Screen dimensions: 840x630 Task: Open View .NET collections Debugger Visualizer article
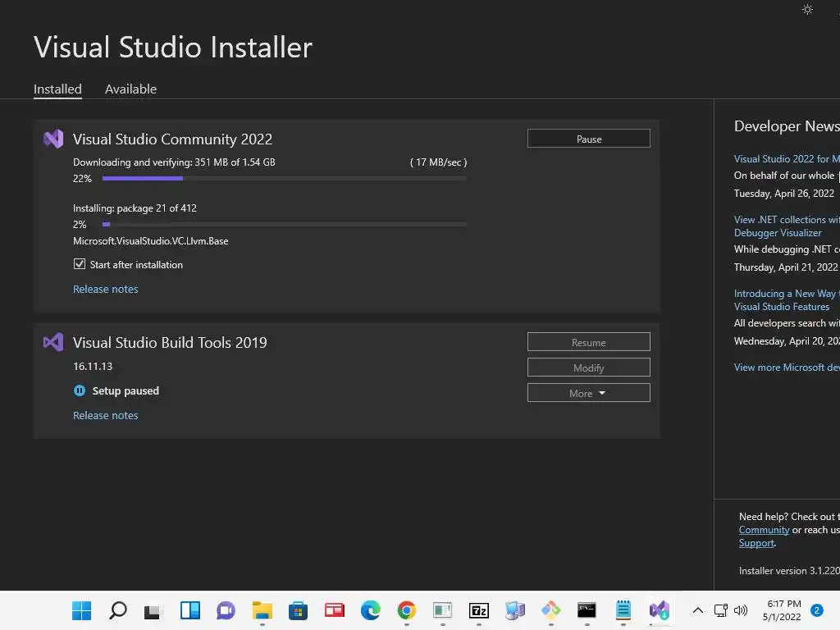tap(787, 226)
